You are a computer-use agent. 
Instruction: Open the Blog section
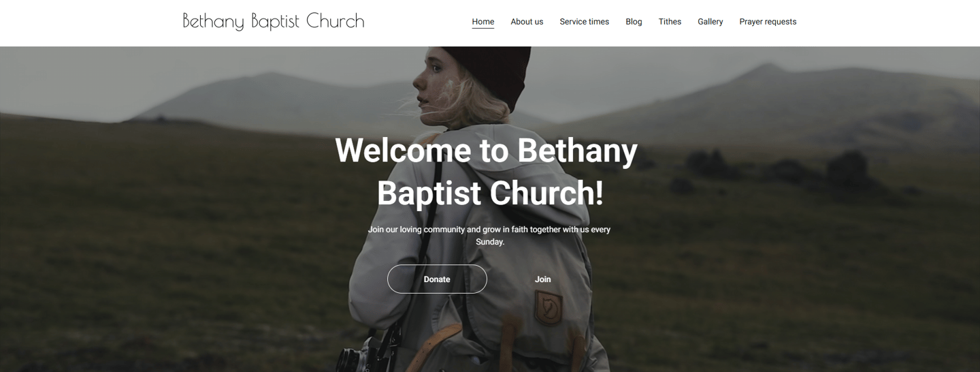coord(634,22)
